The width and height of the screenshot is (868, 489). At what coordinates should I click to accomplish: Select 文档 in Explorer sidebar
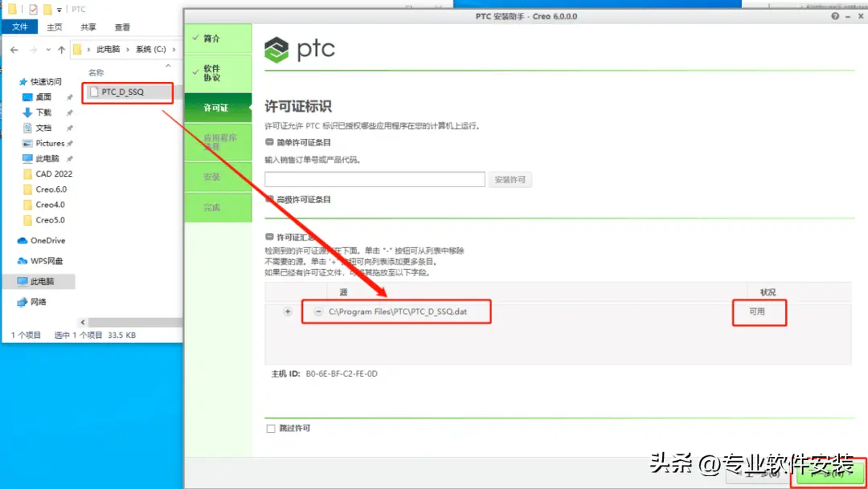37,128
